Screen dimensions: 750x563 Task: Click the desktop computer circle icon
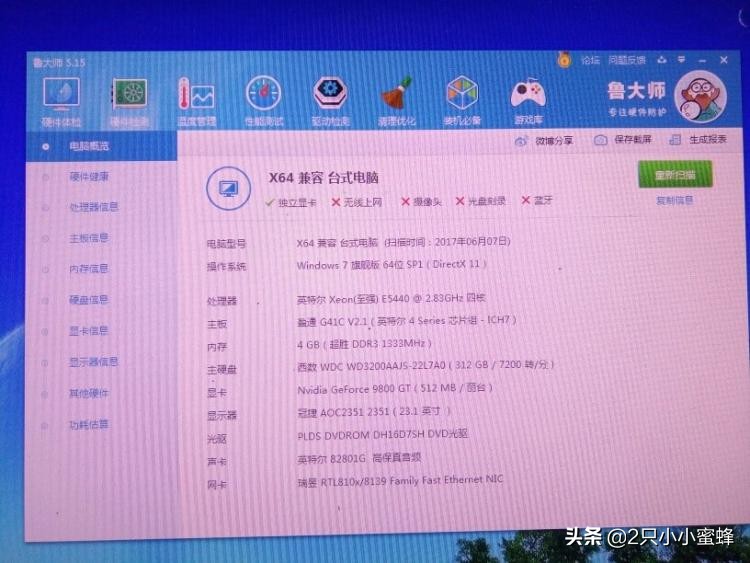pos(229,188)
